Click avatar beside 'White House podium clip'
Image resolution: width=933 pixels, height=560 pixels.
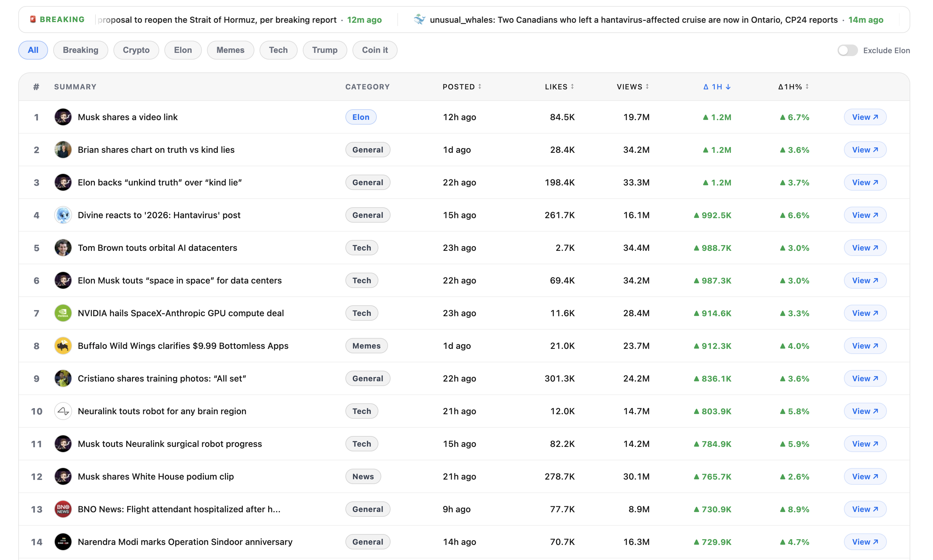pyautogui.click(x=63, y=477)
